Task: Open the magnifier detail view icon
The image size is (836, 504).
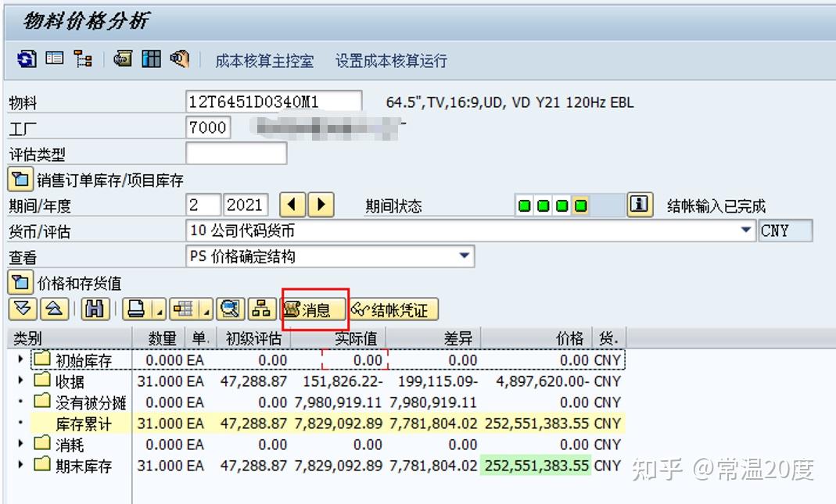Action: pos(229,309)
